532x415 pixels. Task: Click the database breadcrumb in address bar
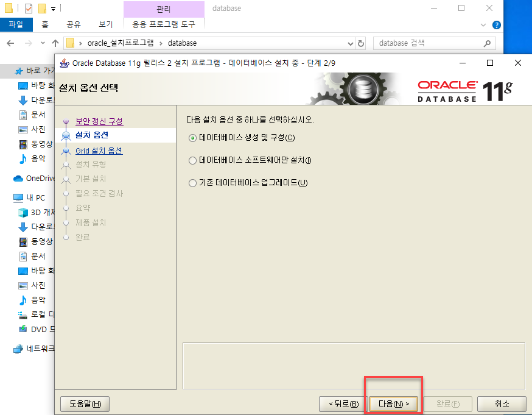tap(182, 43)
